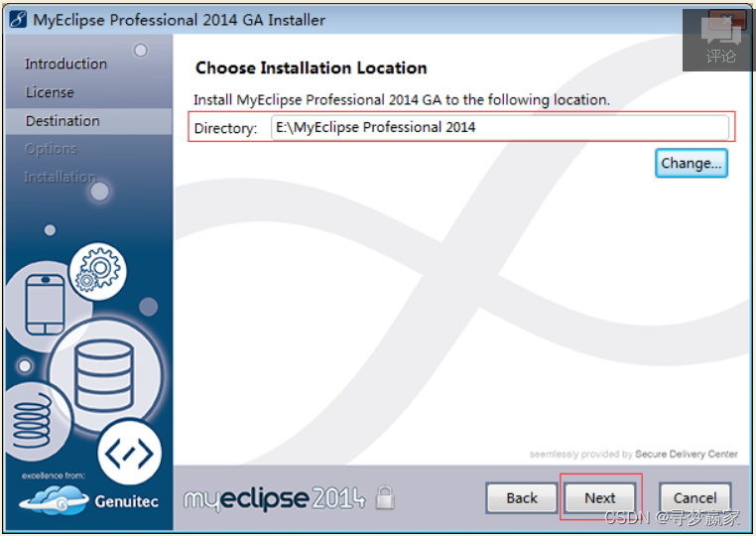Click the MyEclipse title bar app icon
This screenshot has width=756, height=536.
click(x=18, y=20)
